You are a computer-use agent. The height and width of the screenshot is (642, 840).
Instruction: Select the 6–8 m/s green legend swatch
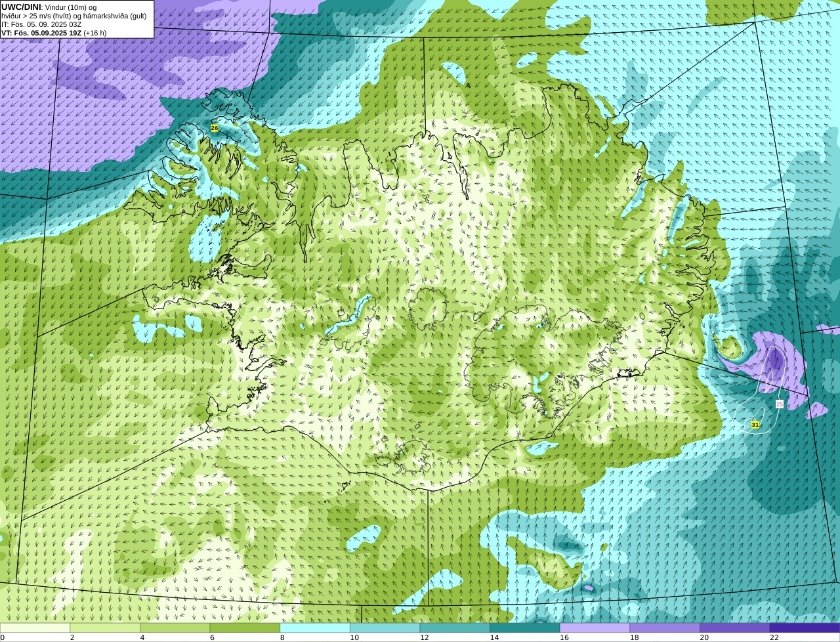245,628
